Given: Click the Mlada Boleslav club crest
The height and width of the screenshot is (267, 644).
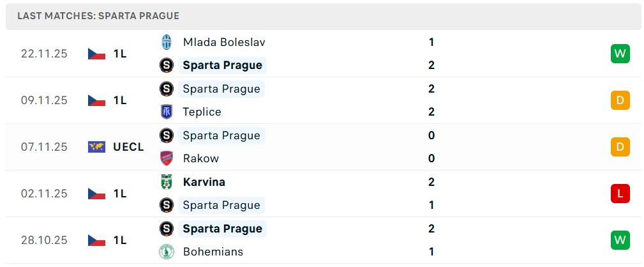Looking at the screenshot, I should 167,42.
